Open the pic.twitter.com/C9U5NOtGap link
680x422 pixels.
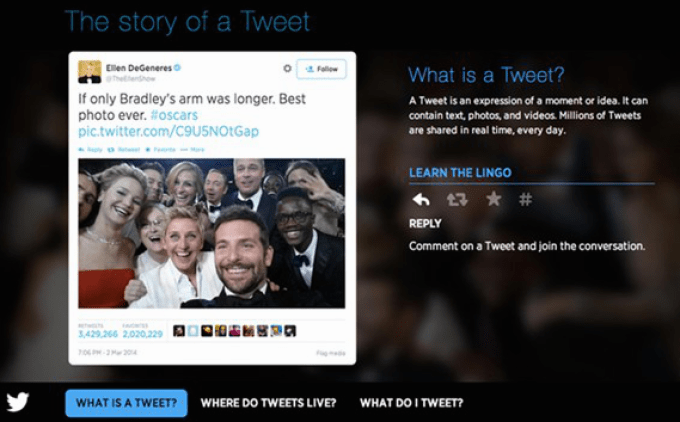168,131
